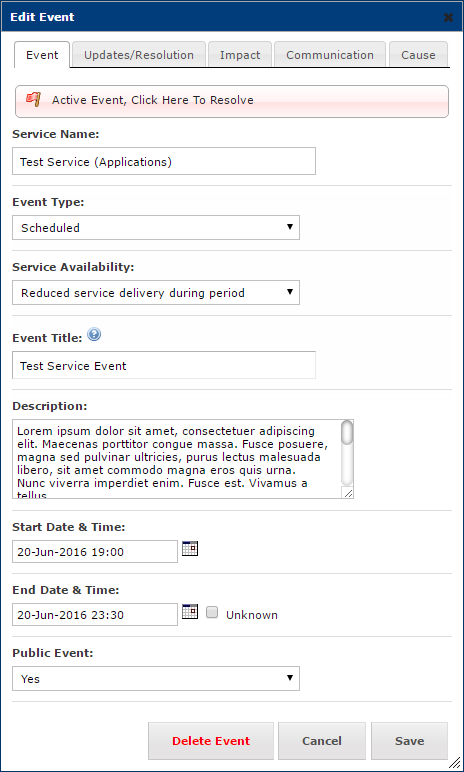The height and width of the screenshot is (772, 464).
Task: Click the dialog resize grip in corner
Action: point(455,763)
